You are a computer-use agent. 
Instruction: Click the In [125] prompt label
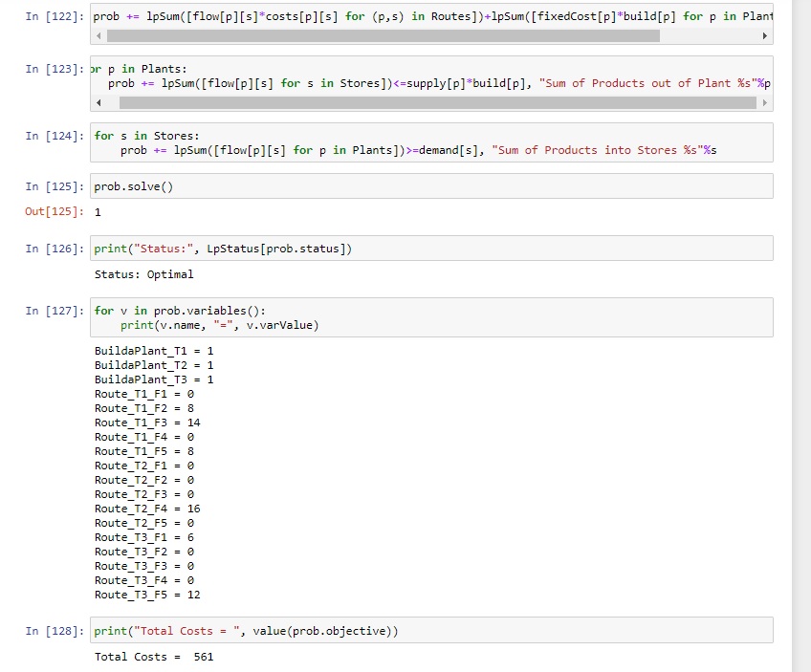(x=55, y=186)
